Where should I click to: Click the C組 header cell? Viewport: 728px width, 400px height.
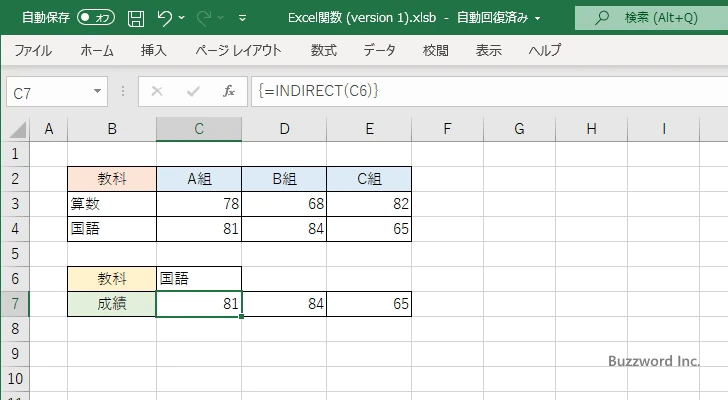[x=369, y=179]
